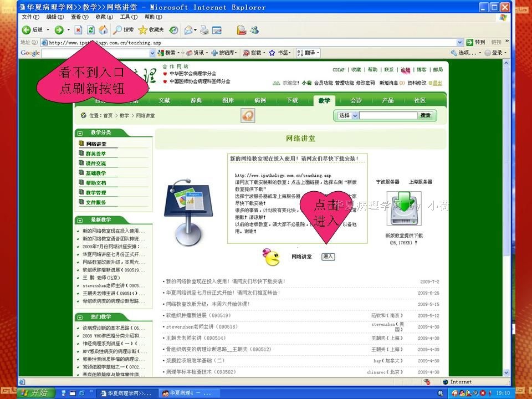Click the orange audio icon beside breadcrumb

248,116
